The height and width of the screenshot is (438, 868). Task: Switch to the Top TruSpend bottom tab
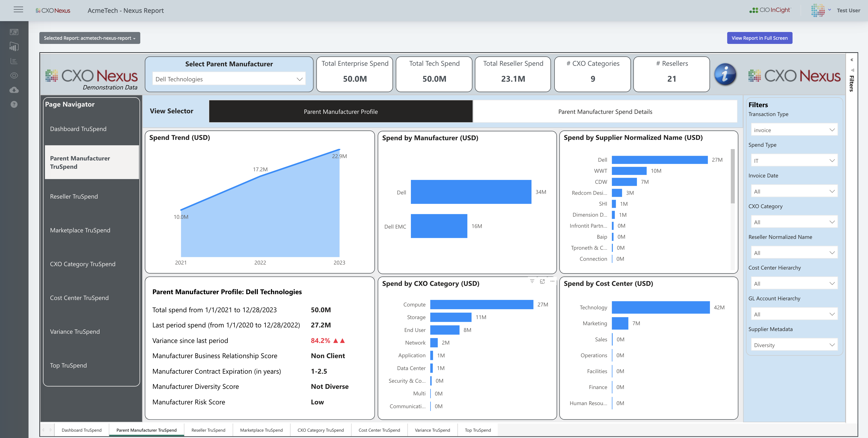[x=478, y=430]
